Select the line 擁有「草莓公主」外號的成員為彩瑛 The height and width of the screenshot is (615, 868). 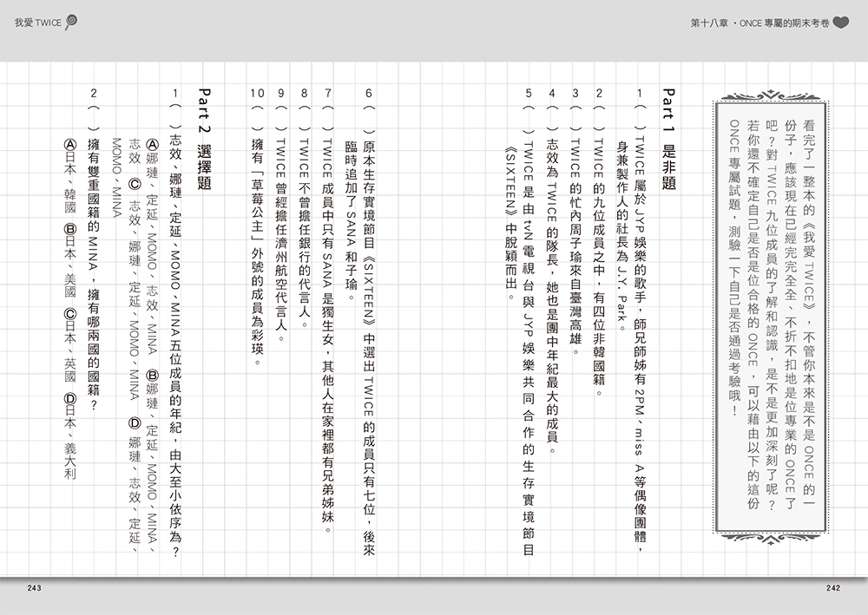click(258, 252)
